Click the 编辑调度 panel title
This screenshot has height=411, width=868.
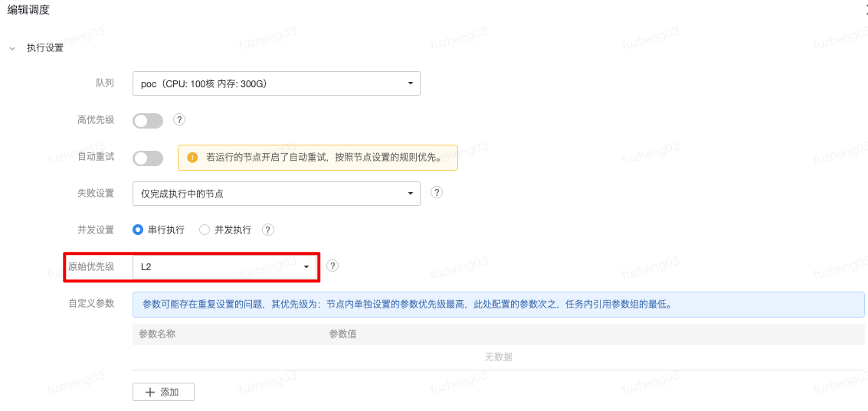click(x=28, y=10)
